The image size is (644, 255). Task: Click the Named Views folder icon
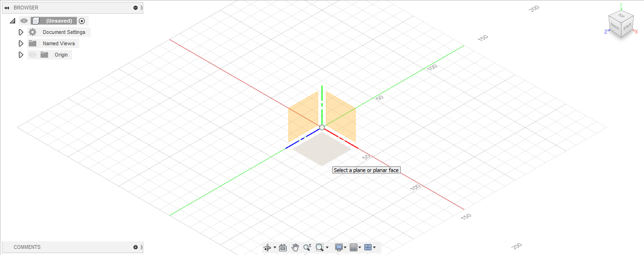click(32, 43)
